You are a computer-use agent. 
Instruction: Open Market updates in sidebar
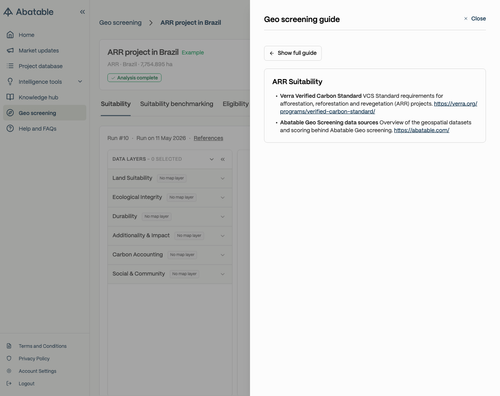pyautogui.click(x=45, y=50)
